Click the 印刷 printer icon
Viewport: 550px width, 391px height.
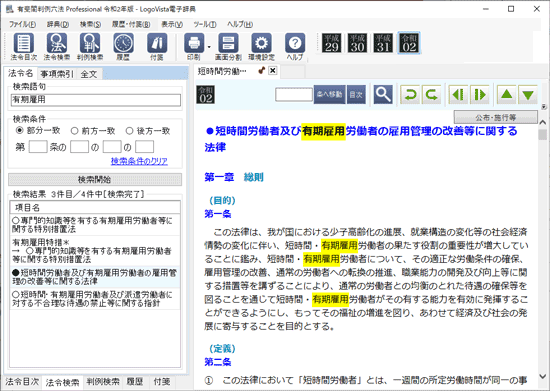194,47
